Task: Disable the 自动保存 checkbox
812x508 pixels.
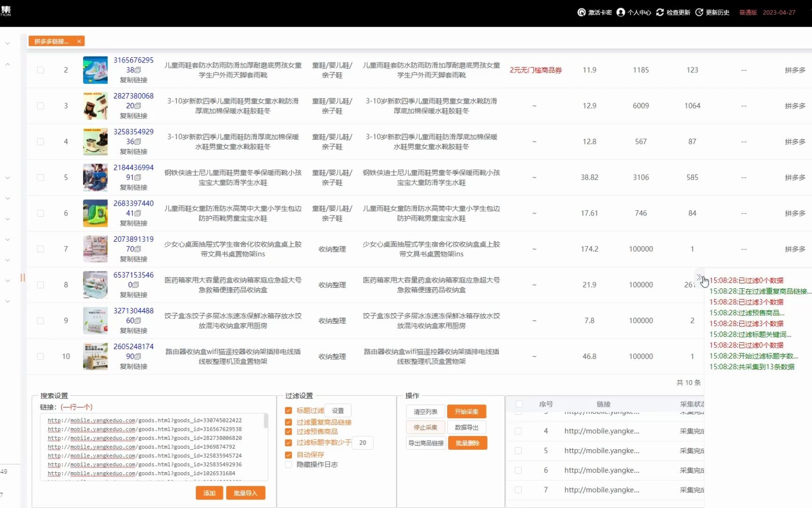Action: tap(289, 455)
